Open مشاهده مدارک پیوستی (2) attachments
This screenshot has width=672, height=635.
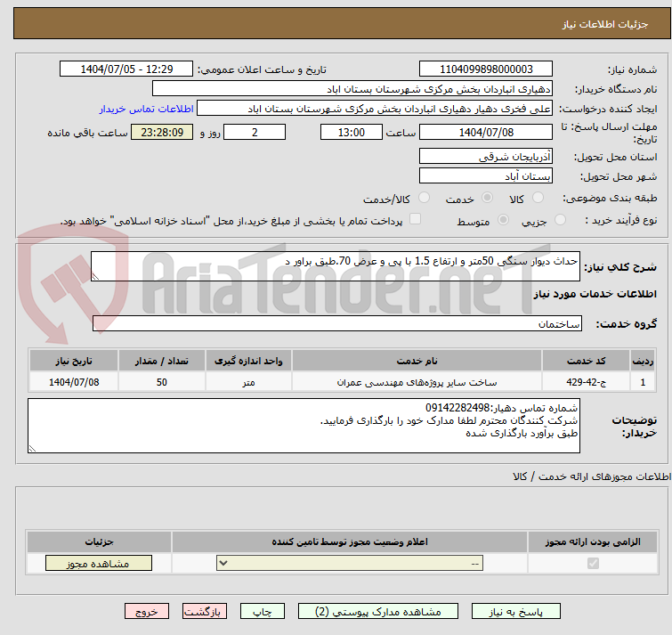378,611
